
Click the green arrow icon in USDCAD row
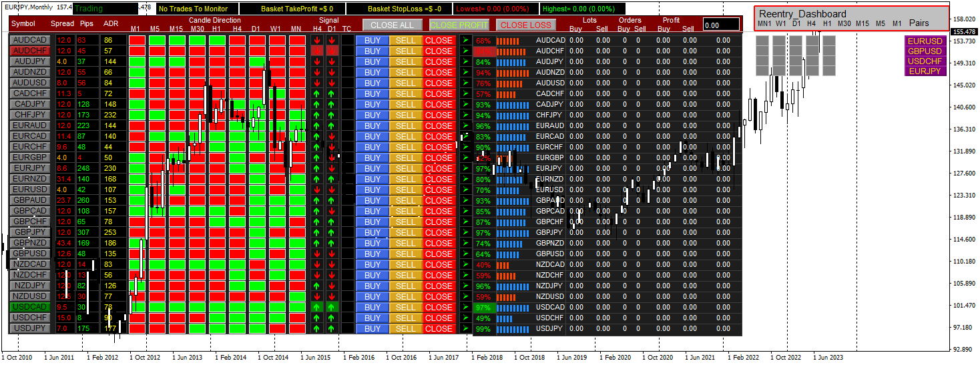466,308
